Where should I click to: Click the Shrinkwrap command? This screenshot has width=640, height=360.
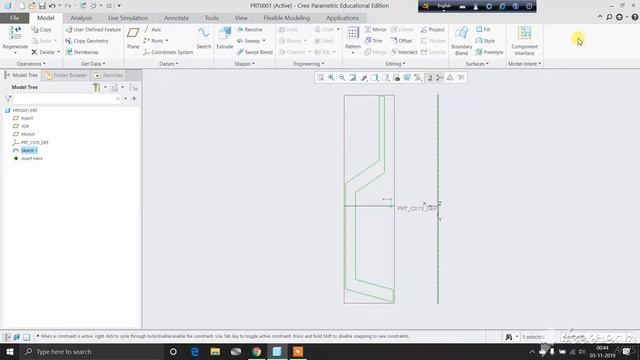(82, 52)
